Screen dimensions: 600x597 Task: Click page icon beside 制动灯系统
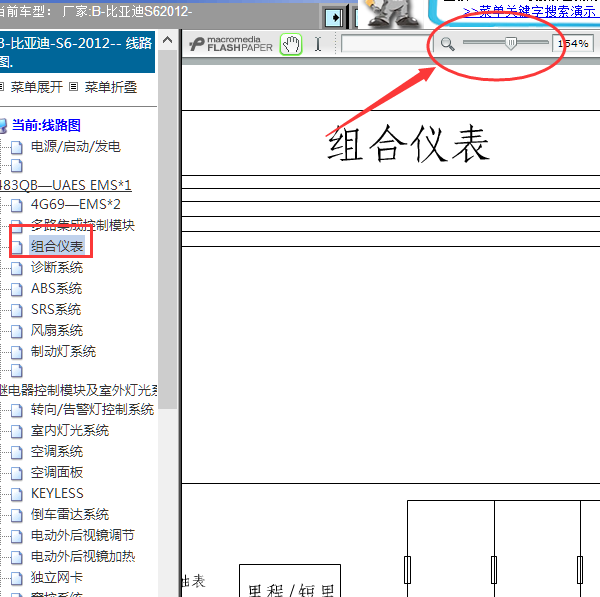tap(16, 353)
